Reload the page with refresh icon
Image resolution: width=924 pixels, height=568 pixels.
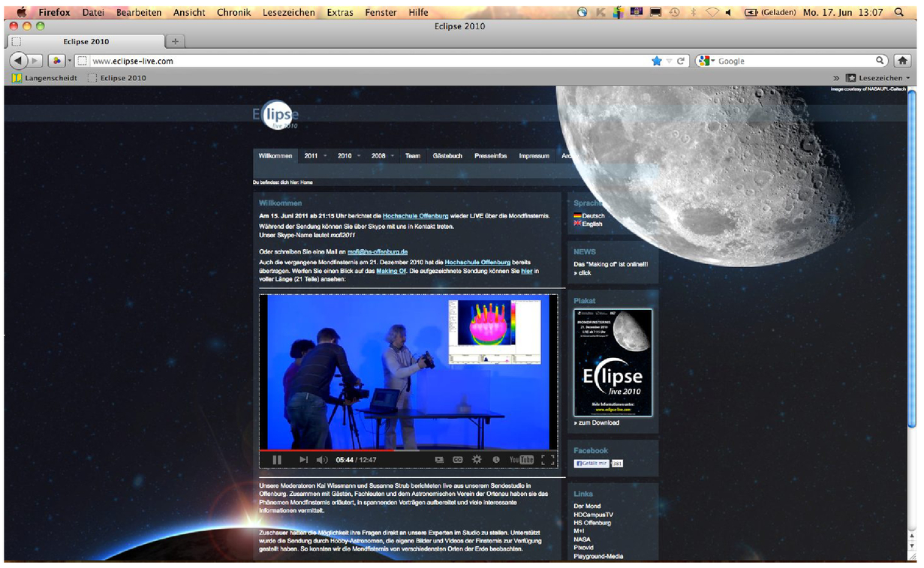point(681,61)
